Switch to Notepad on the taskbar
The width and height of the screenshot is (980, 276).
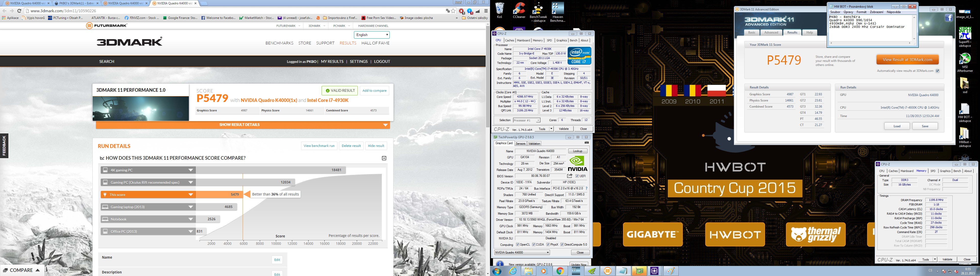click(x=623, y=271)
